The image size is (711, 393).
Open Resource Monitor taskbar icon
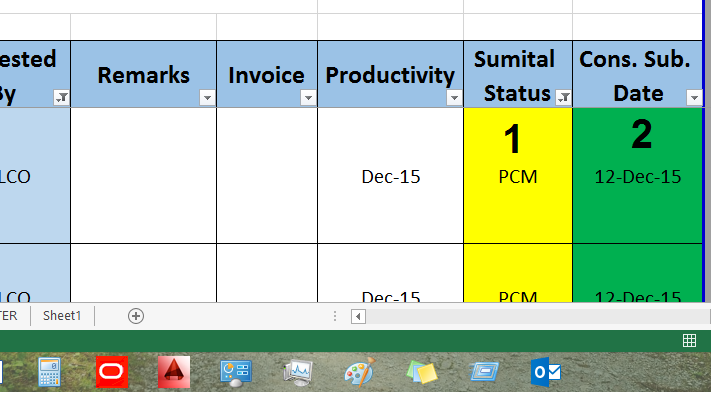(297, 373)
